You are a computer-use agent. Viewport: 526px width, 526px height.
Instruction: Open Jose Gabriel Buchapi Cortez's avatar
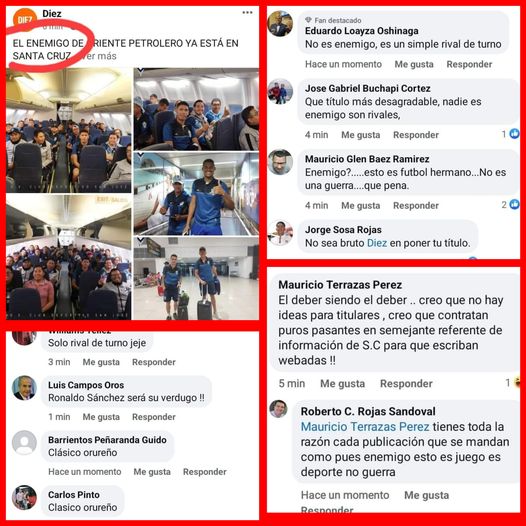click(280, 92)
